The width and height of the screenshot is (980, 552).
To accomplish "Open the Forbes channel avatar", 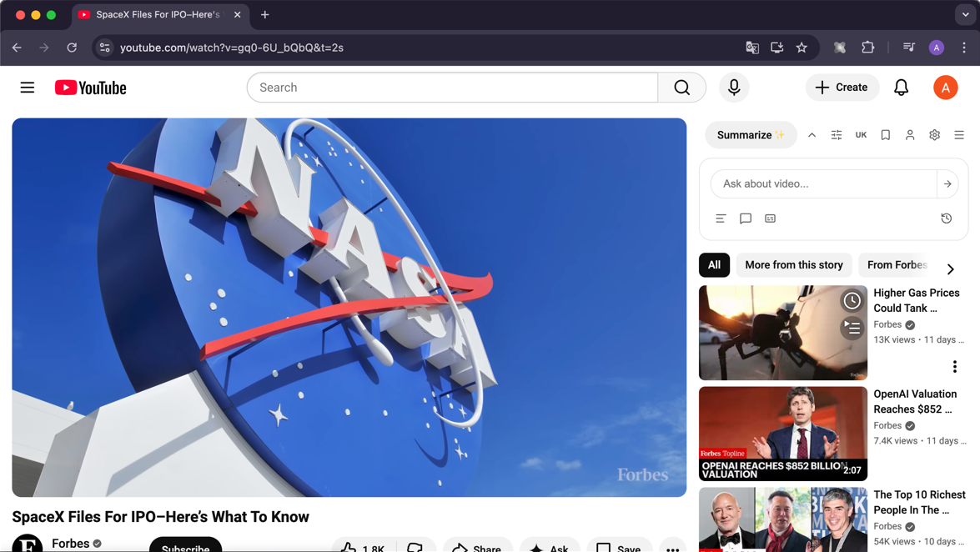I will [28, 544].
